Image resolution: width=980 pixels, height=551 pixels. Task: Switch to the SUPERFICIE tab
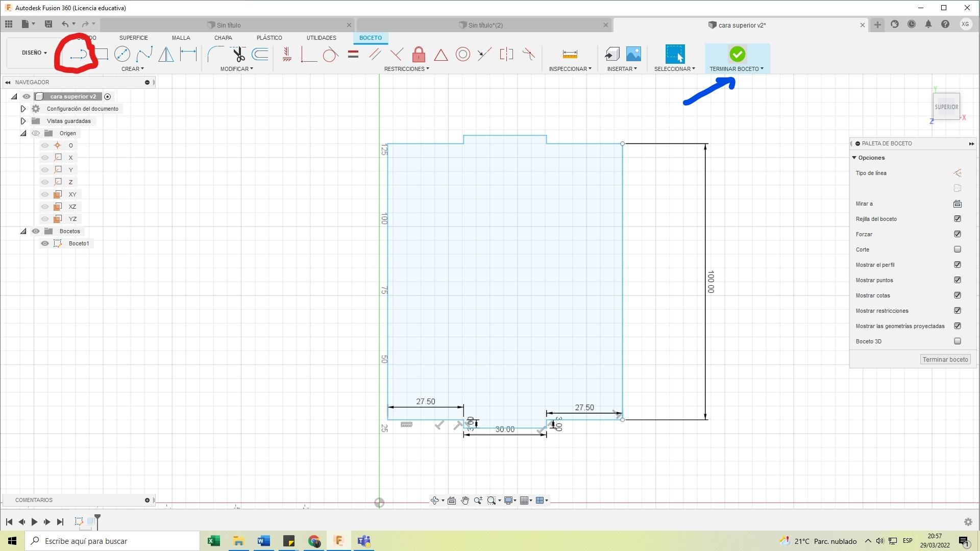point(133,38)
